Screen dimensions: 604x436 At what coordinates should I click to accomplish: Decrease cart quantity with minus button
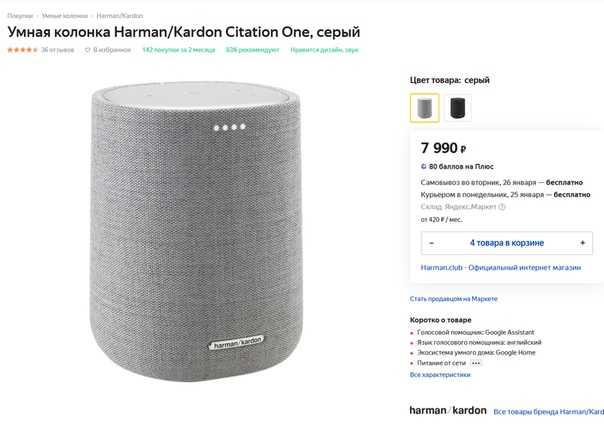[x=432, y=243]
